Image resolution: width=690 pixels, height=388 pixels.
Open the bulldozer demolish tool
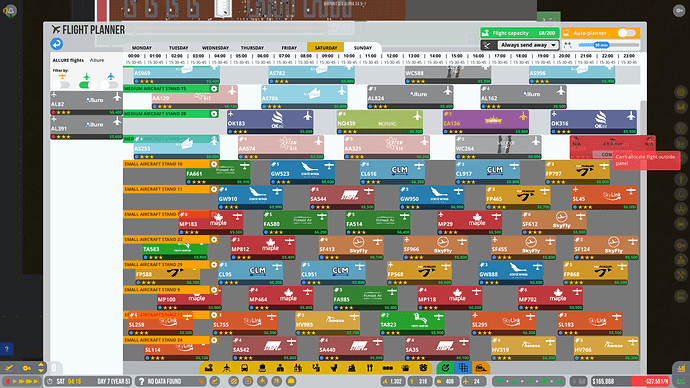coord(481,368)
